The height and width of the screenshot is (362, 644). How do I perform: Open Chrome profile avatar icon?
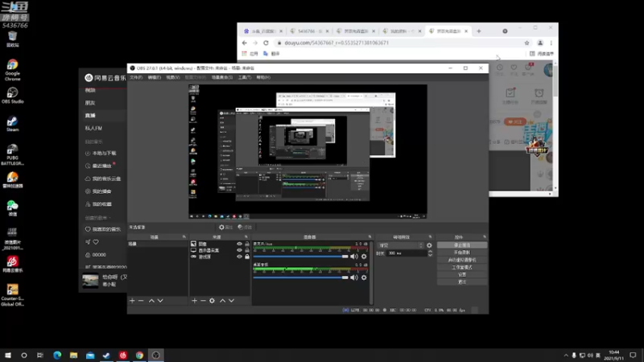point(540,43)
